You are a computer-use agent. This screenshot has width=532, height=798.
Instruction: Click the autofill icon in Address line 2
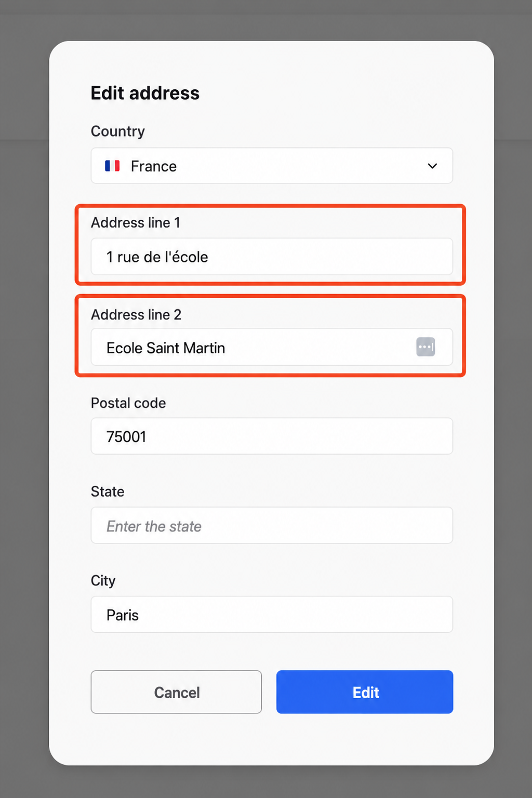pyautogui.click(x=425, y=347)
